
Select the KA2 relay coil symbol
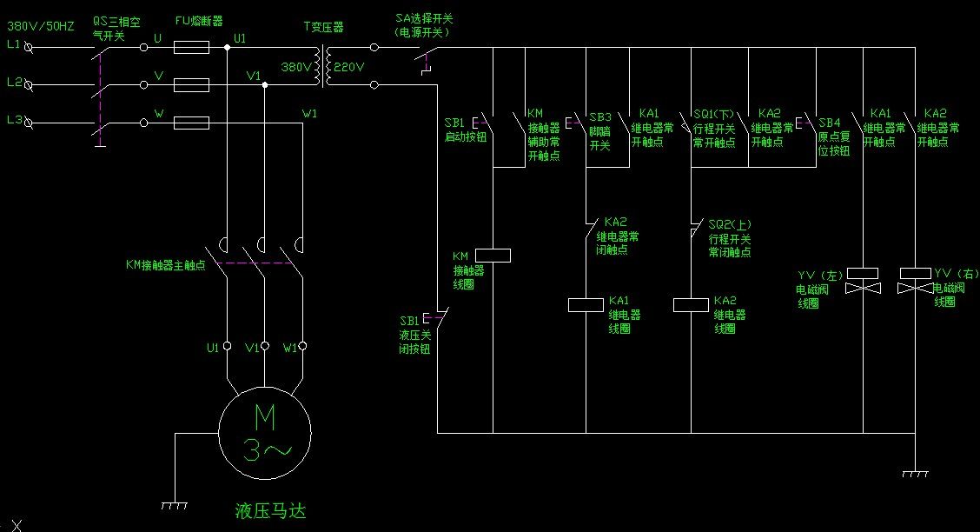(691, 305)
